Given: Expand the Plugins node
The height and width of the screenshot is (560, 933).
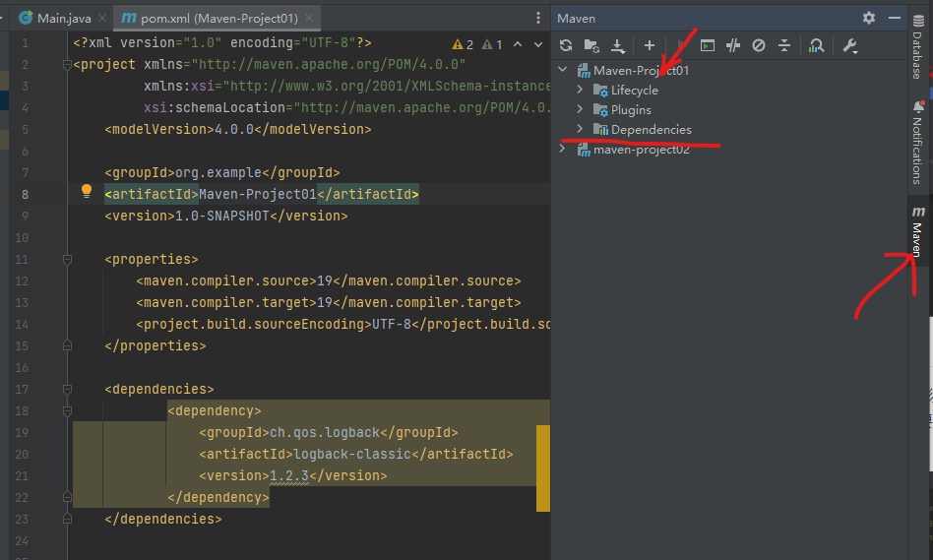Looking at the screenshot, I should [x=580, y=109].
